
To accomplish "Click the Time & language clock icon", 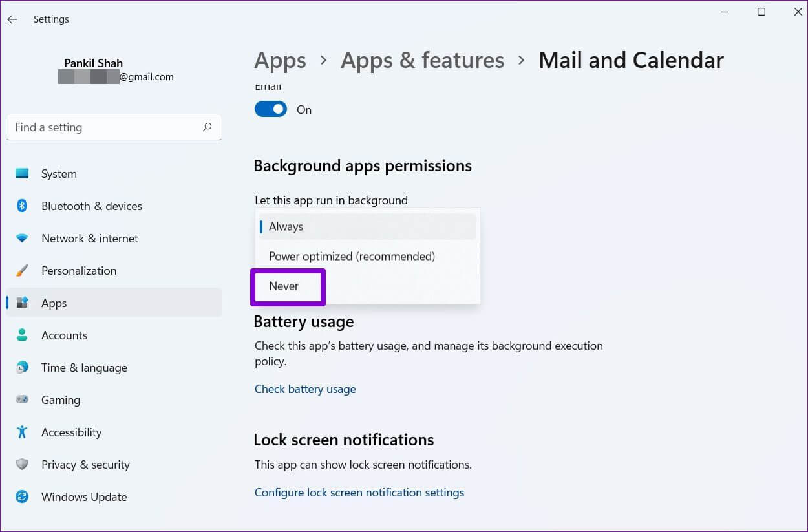I will point(22,368).
